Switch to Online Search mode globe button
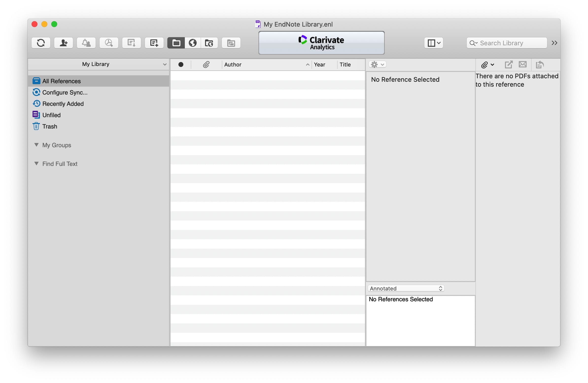This screenshot has width=588, height=383. tap(193, 43)
